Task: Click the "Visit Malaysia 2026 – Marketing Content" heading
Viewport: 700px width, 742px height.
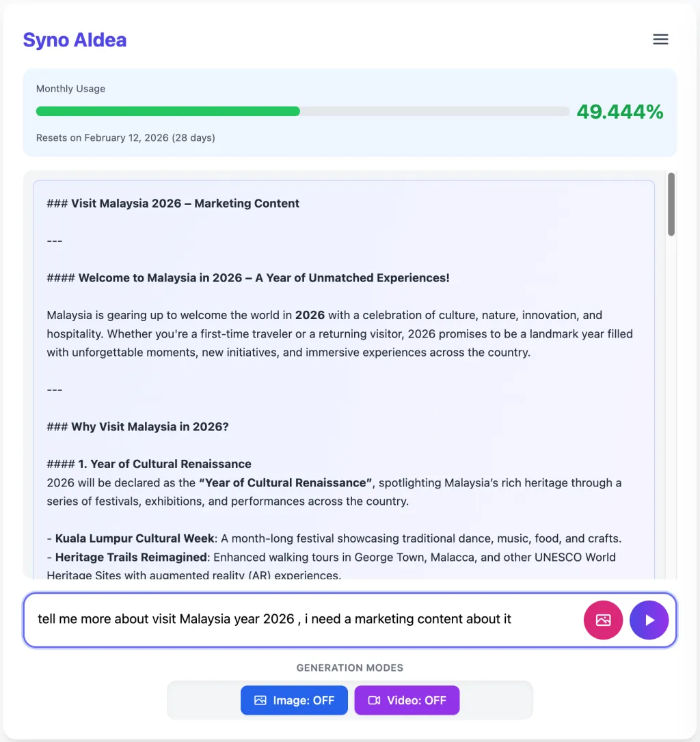Action: 185,204
